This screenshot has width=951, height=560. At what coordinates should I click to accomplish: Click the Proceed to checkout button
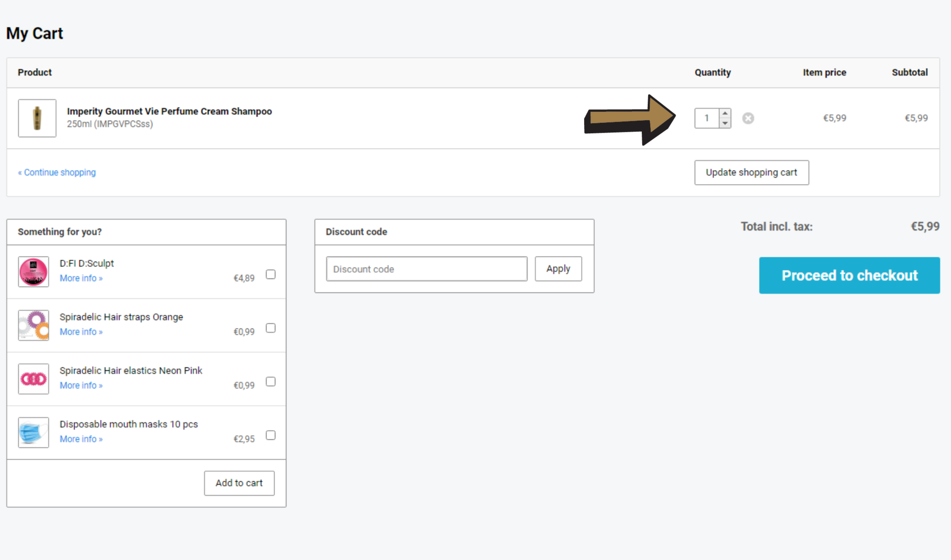tap(849, 276)
